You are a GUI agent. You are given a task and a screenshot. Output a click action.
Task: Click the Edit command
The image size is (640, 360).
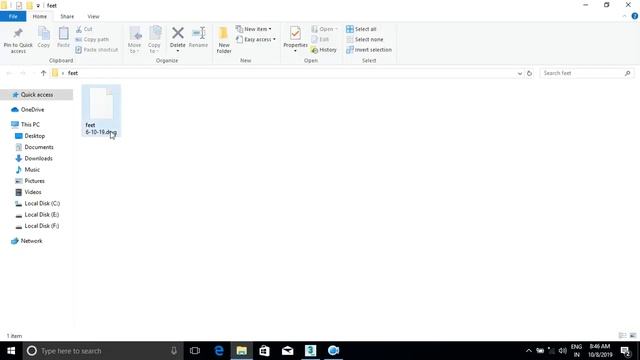pos(320,39)
